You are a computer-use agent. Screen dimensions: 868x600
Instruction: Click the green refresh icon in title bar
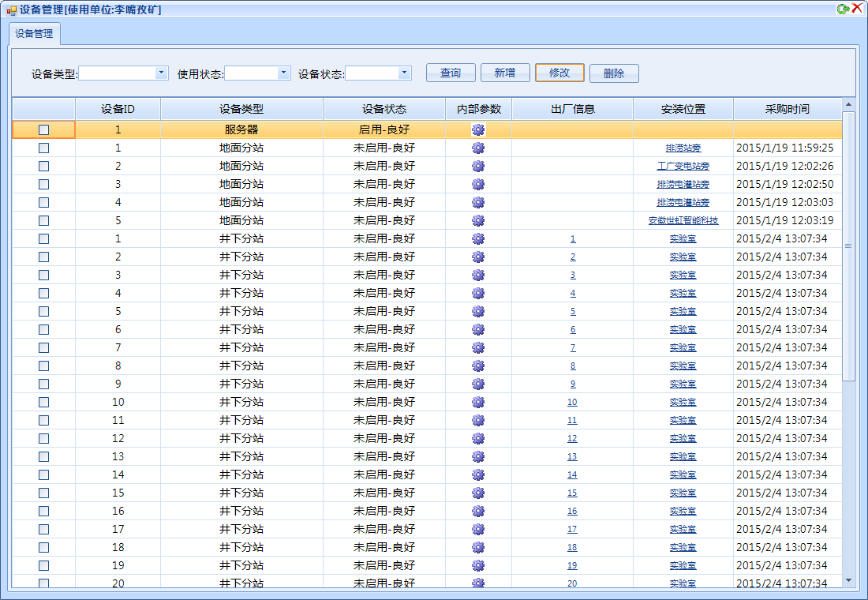pyautogui.click(x=843, y=9)
